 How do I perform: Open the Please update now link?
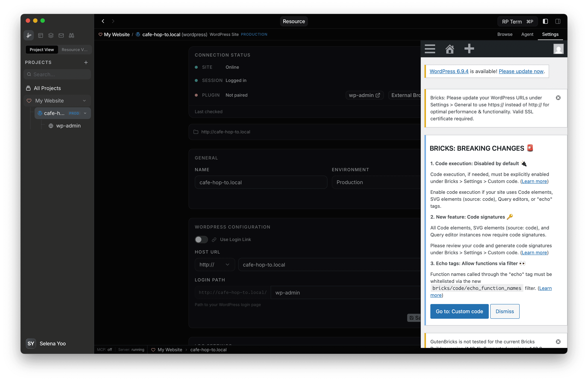[521, 71]
